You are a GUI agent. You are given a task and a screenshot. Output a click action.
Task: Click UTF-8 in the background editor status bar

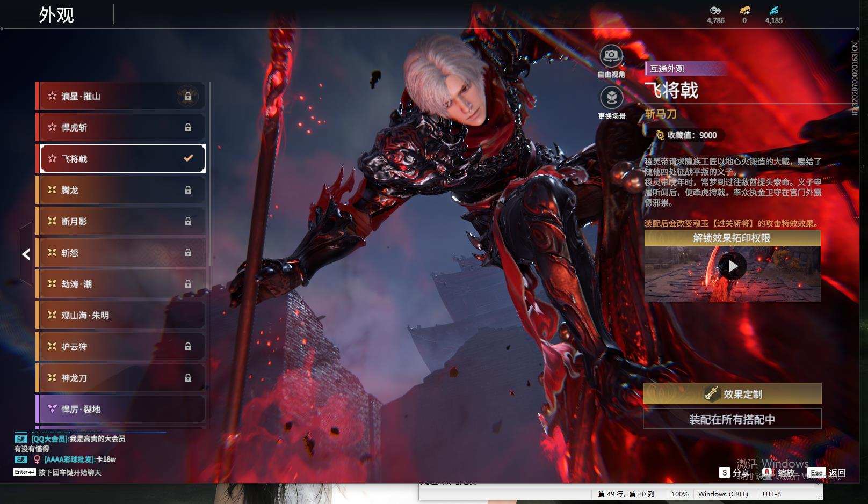pos(772,494)
